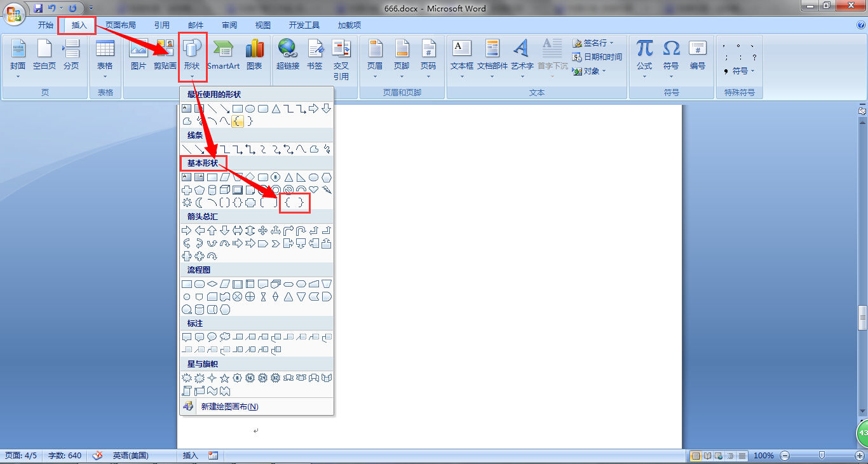Switch to Page Layout (页面布局) tab
Image resolution: width=868 pixels, height=464 pixels.
pos(121,25)
